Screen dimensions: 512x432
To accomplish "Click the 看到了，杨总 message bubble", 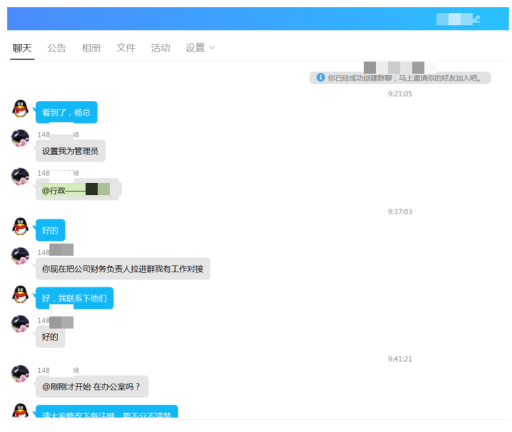I will pos(66,112).
